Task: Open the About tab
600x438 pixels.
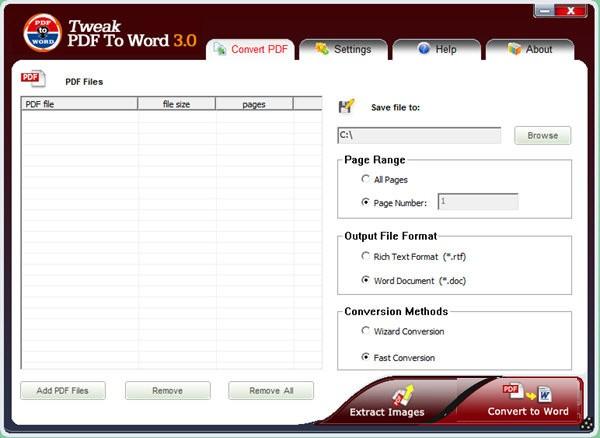Action: 529,49
